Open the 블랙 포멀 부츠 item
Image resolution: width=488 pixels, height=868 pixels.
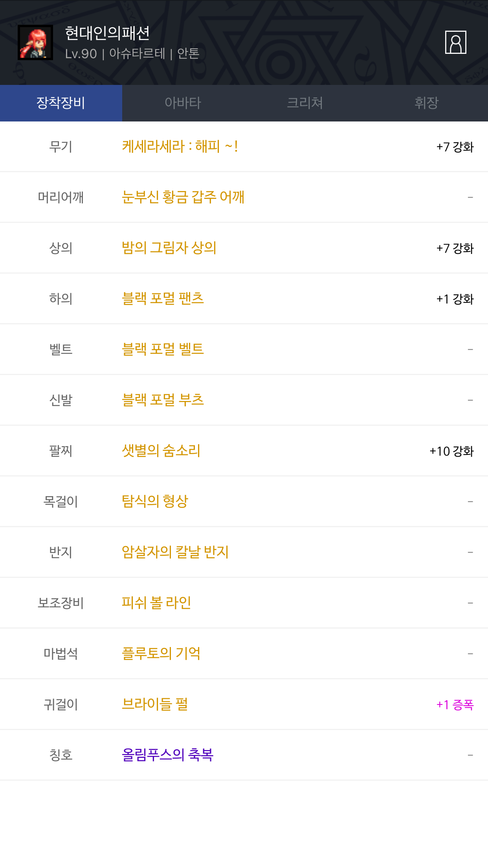tap(163, 400)
